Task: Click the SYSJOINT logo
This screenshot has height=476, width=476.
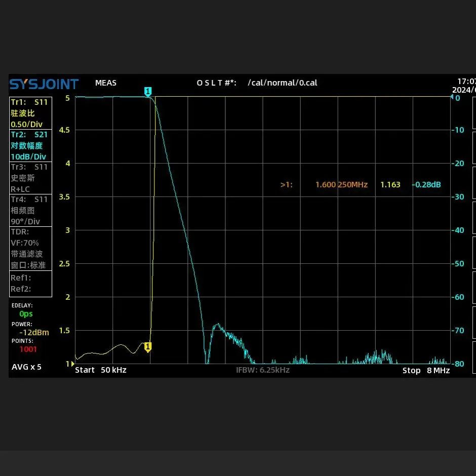Action: pyautogui.click(x=44, y=84)
